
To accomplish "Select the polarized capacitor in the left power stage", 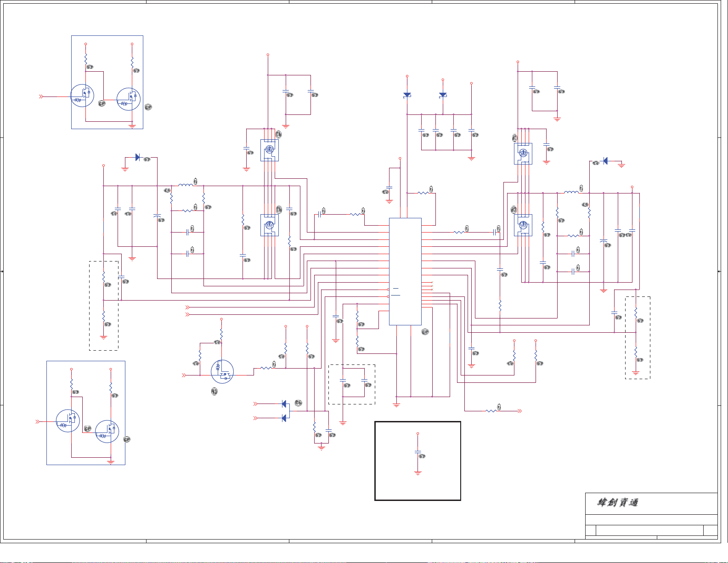I will 157,216.
